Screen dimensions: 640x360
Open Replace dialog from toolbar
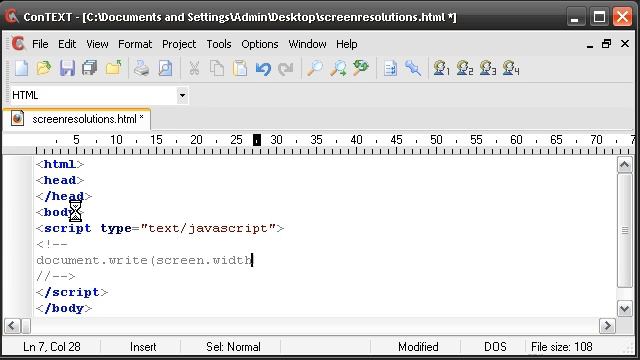point(361,68)
